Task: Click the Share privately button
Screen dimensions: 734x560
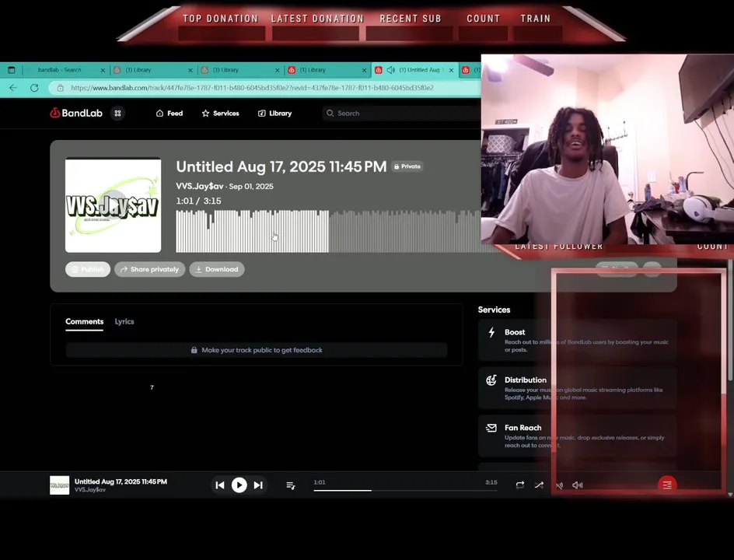Action: tap(150, 269)
